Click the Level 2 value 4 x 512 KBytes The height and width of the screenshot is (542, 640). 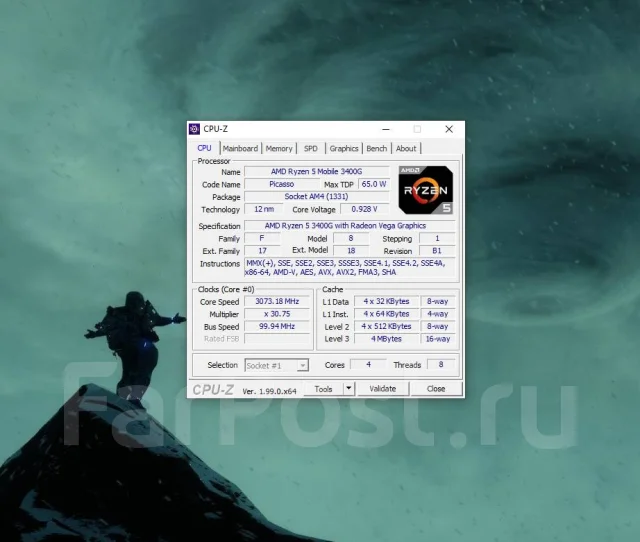[386, 327]
